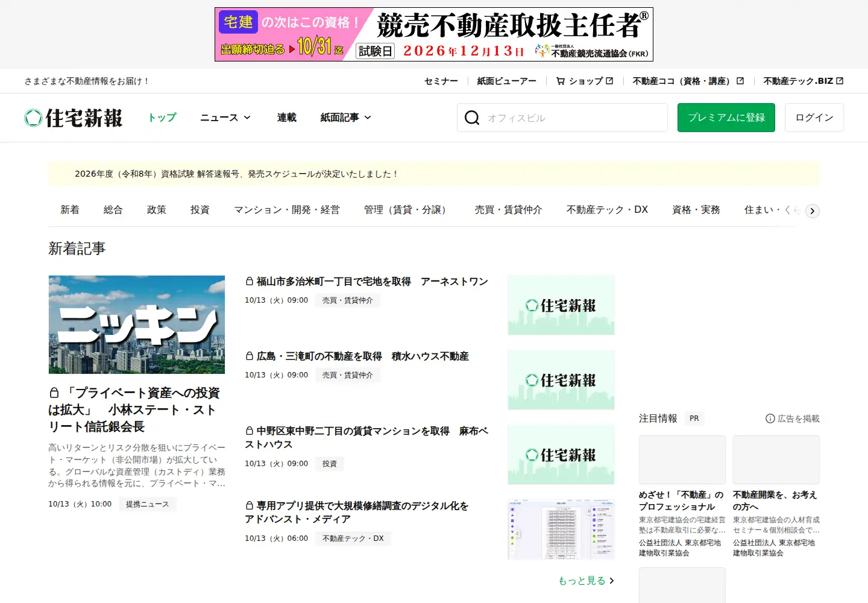Open the トップ navigation item
The image size is (868, 603).
coord(162,118)
